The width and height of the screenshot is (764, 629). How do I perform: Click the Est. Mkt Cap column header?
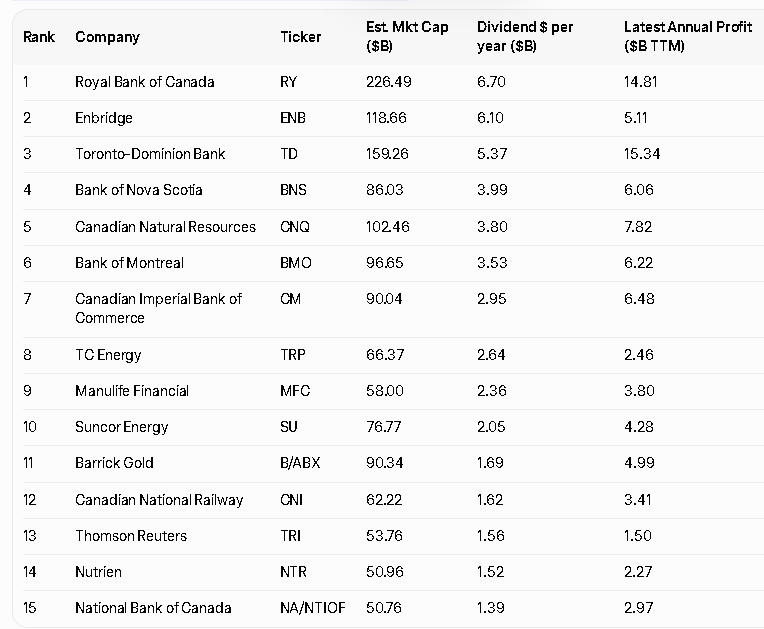[x=407, y=36]
